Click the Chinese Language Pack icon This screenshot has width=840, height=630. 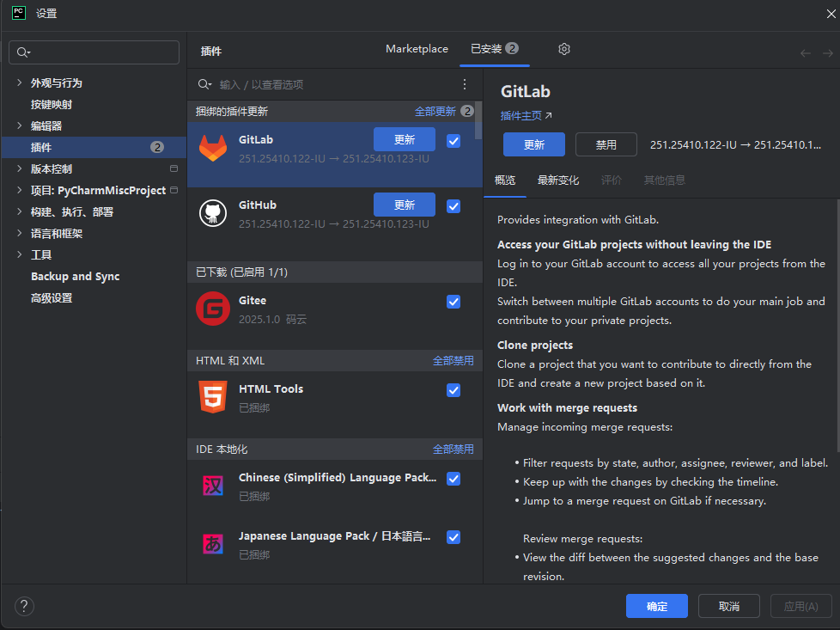(x=213, y=486)
